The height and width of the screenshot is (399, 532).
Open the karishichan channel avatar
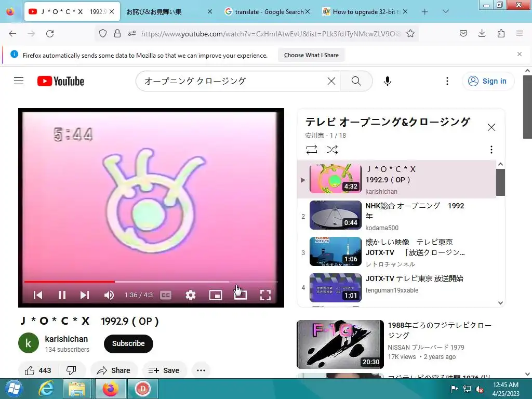pos(29,343)
